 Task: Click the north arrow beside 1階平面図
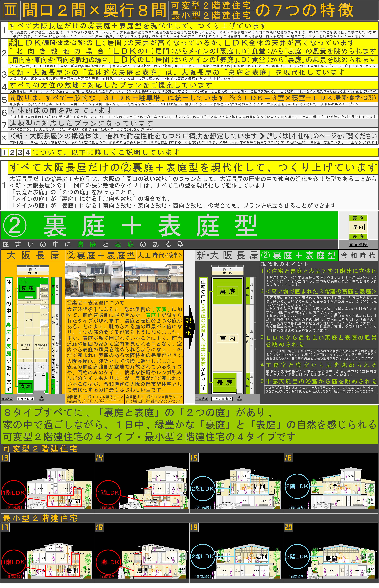[x=42, y=398]
